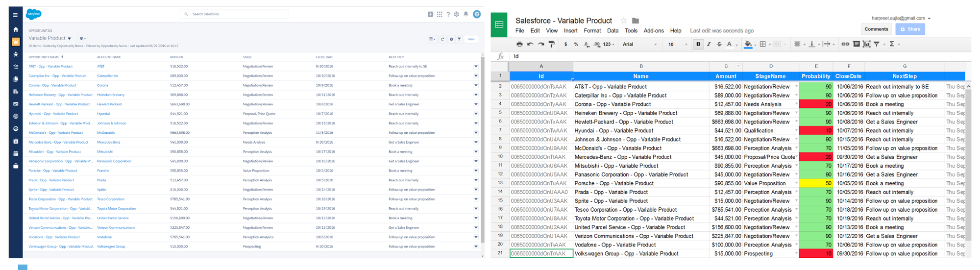The image size is (980, 270).
Task: Open font size 10 dropdown
Action: 677,44
